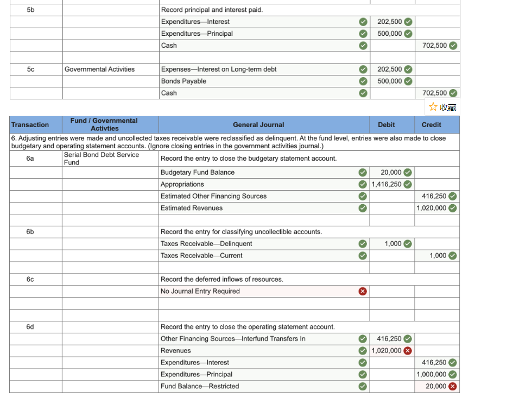Click the checkmark beside Budgetary Fund Balance
Viewport: 532px width, 404px height.
[x=362, y=172]
